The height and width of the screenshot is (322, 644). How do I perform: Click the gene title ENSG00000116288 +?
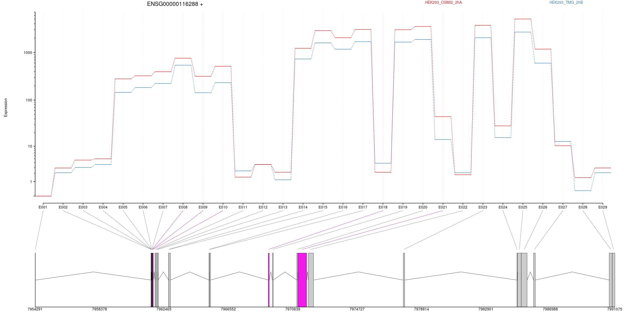point(175,4)
